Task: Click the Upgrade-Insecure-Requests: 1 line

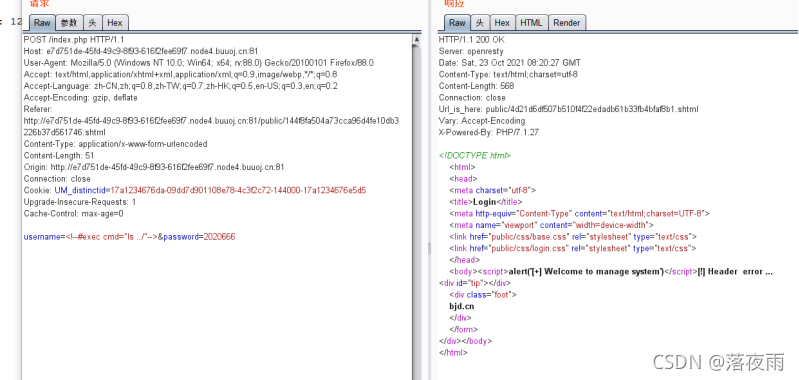Action: pyautogui.click(x=80, y=202)
